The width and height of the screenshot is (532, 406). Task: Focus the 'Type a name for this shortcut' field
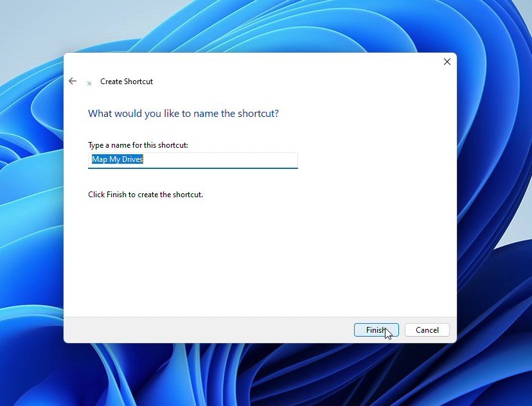click(193, 160)
